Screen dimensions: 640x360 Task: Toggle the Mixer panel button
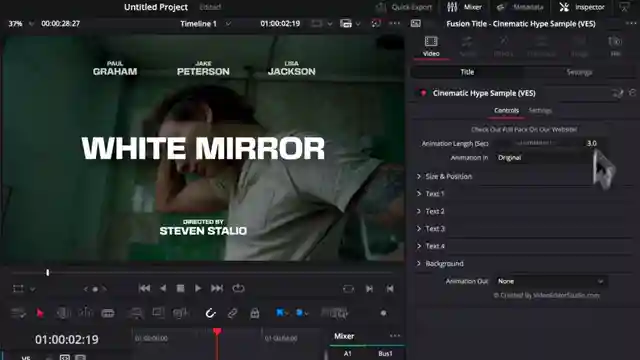pos(465,7)
